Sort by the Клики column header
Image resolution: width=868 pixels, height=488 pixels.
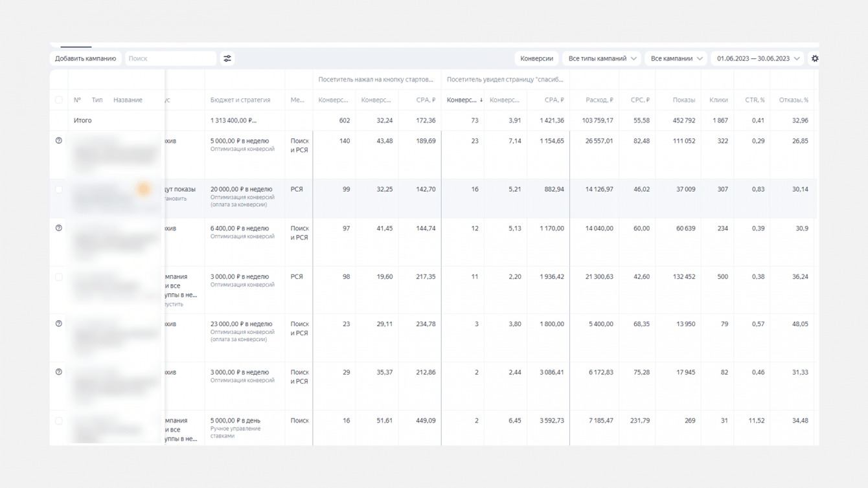click(718, 100)
